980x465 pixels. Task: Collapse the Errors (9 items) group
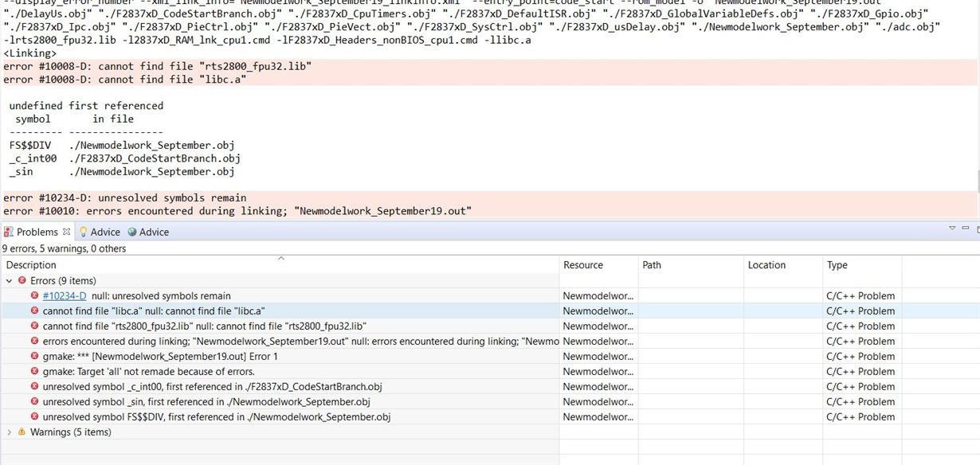coord(9,280)
